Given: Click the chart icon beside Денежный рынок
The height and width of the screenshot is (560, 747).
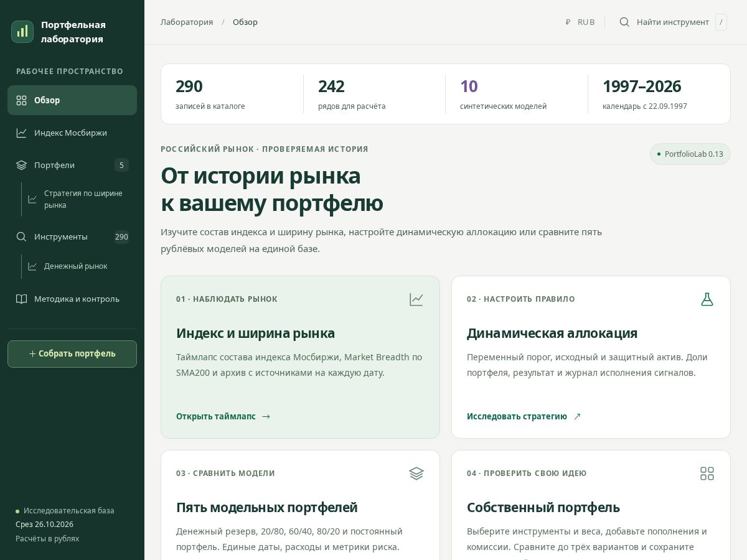Looking at the screenshot, I should point(32,266).
